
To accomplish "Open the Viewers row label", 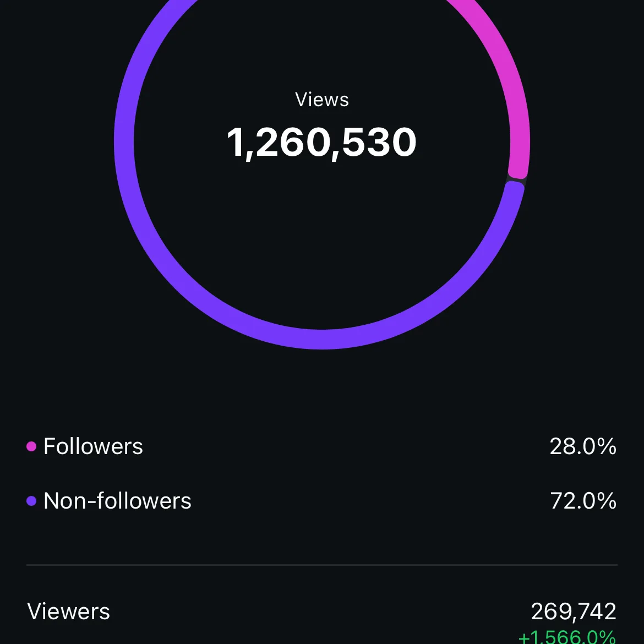I will (x=69, y=612).
